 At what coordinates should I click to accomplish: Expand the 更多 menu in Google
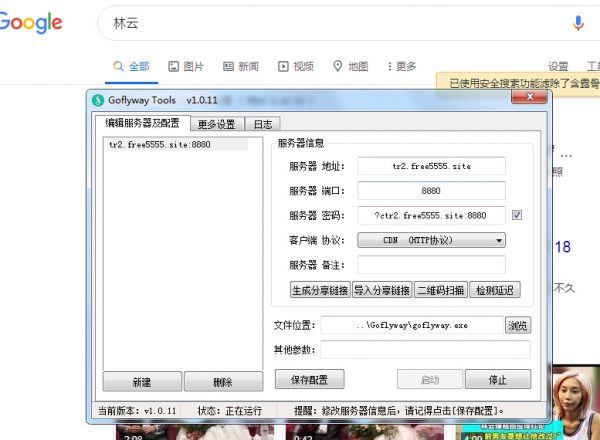(x=402, y=67)
